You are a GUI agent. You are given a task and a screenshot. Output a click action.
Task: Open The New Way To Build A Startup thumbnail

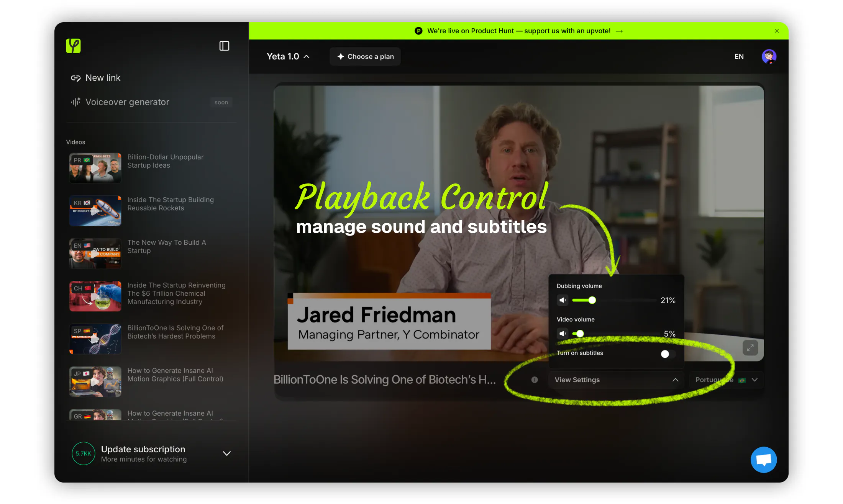click(x=95, y=254)
